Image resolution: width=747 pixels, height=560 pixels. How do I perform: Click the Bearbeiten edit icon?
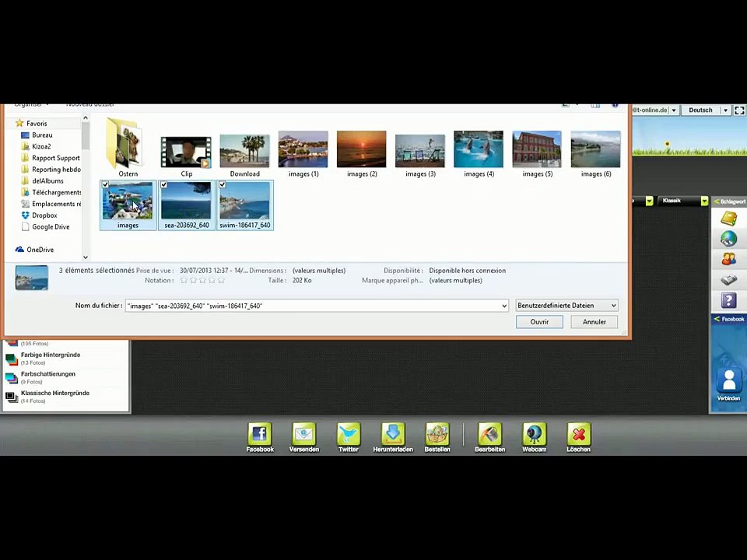[489, 434]
